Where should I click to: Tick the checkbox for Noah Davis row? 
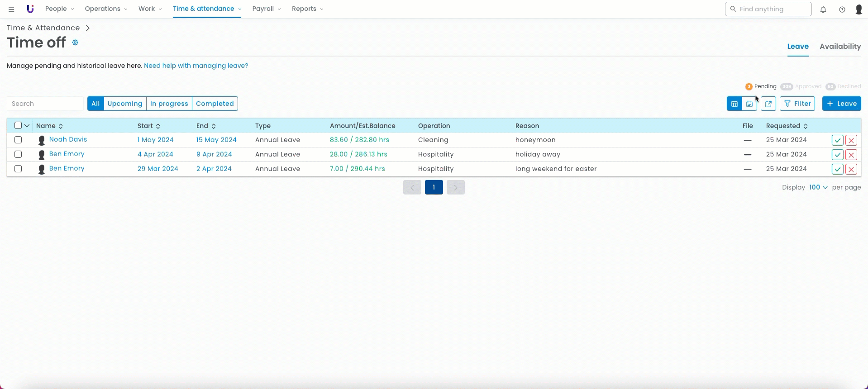pos(18,140)
